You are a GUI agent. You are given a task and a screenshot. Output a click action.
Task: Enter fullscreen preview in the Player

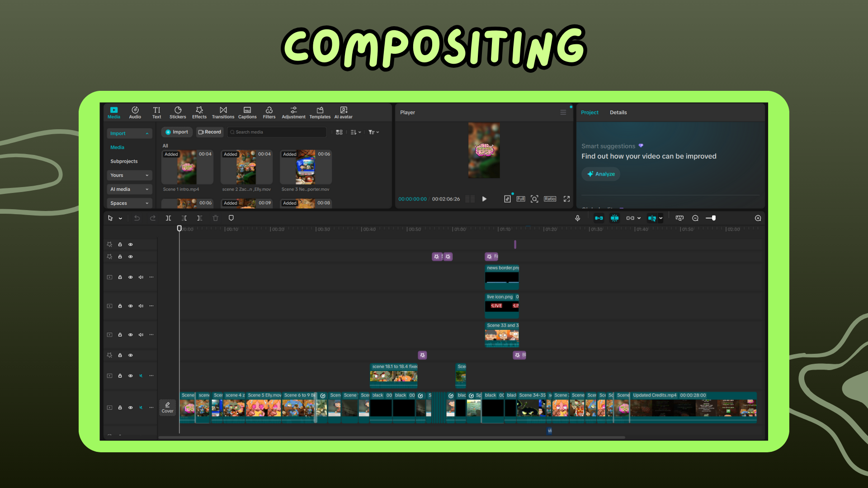coord(566,199)
